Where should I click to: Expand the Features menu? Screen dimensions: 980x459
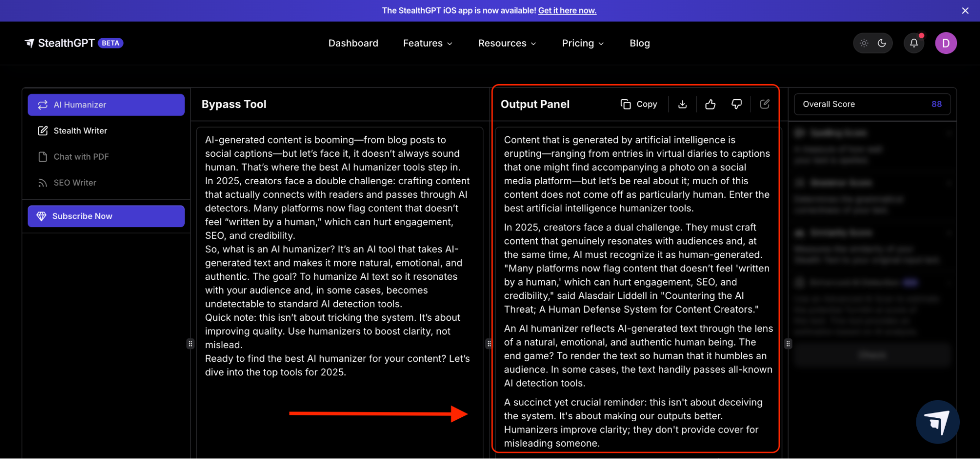[x=427, y=43]
